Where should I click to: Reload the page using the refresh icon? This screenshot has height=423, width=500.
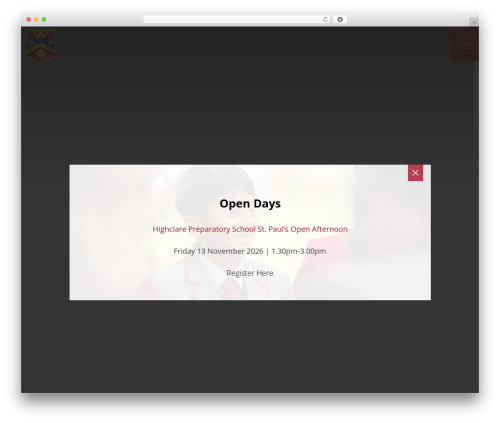(325, 20)
